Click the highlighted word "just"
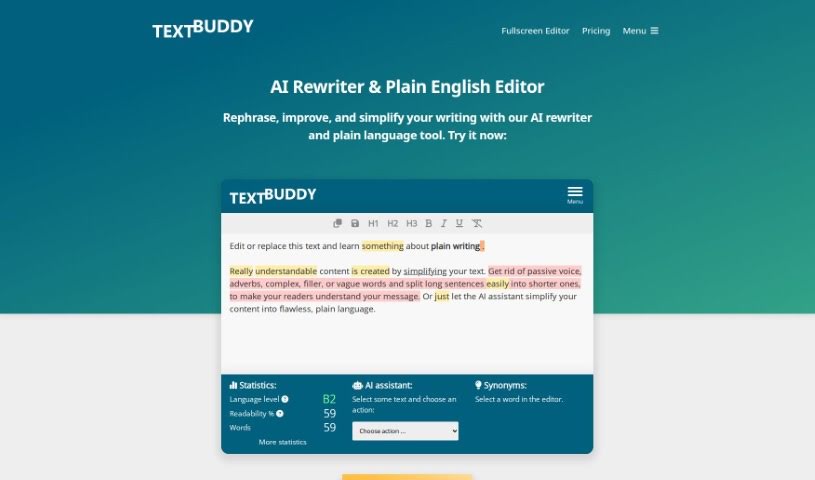Viewport: 815px width, 480px height. pyautogui.click(x=442, y=296)
